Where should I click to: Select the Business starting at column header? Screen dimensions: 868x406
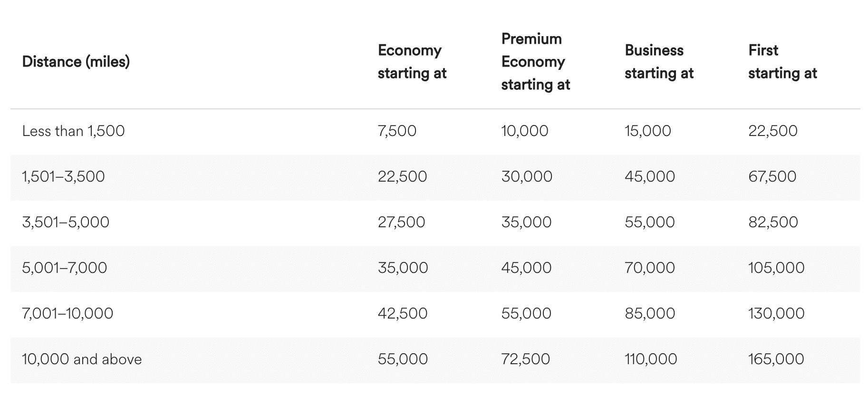click(659, 62)
